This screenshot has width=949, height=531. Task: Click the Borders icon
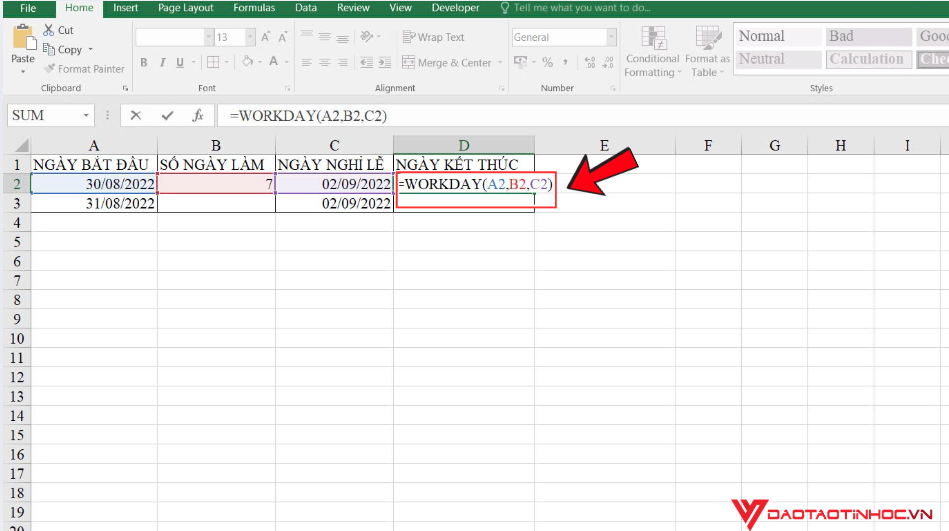click(x=213, y=62)
